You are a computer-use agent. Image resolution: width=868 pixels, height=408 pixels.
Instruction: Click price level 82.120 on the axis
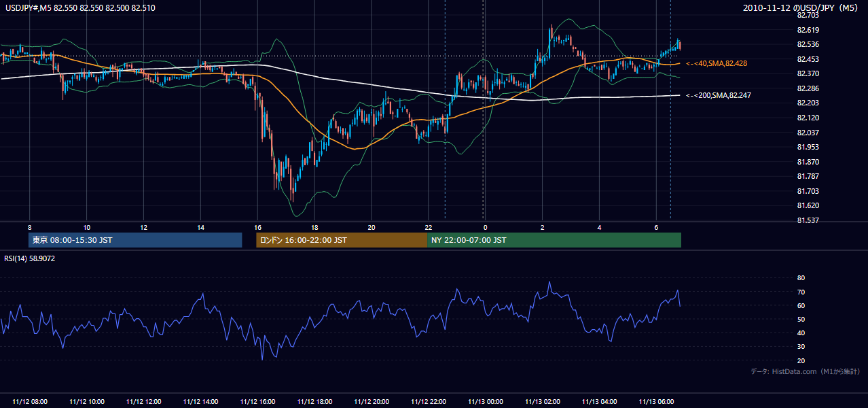[808, 118]
